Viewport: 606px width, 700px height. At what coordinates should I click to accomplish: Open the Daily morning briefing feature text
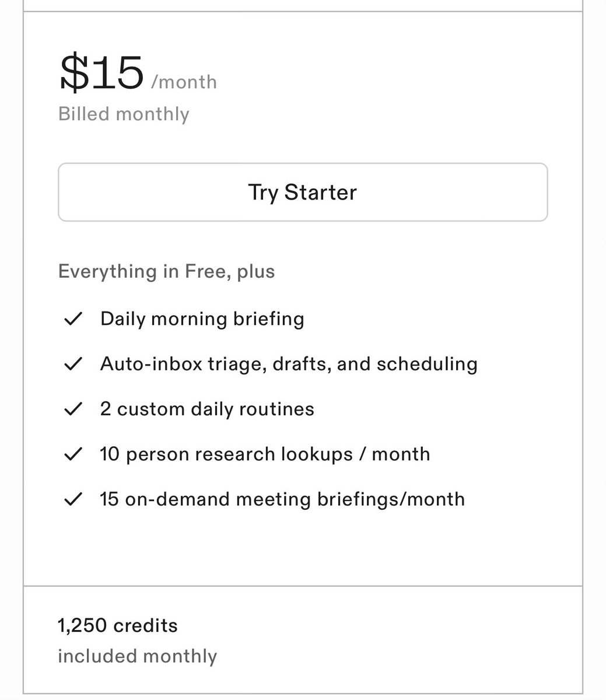[x=202, y=319]
